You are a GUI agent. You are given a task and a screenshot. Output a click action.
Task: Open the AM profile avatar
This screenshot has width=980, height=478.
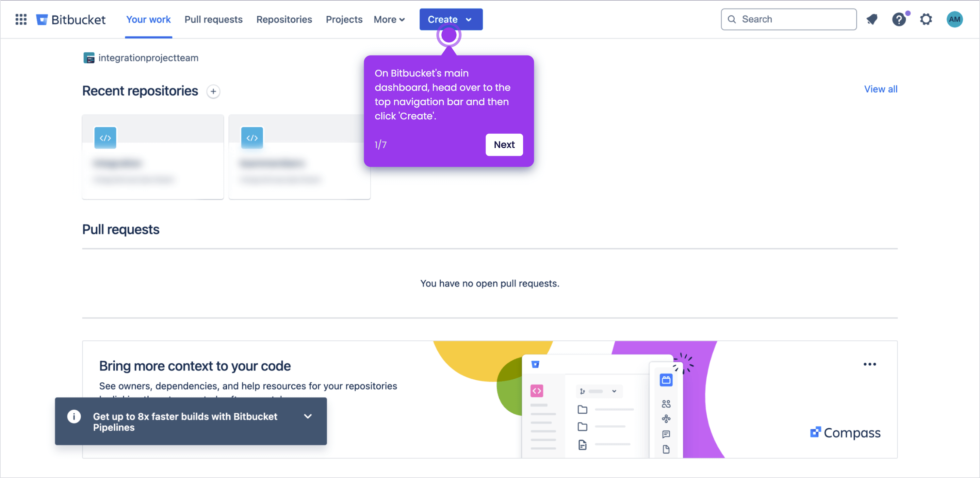pos(954,19)
